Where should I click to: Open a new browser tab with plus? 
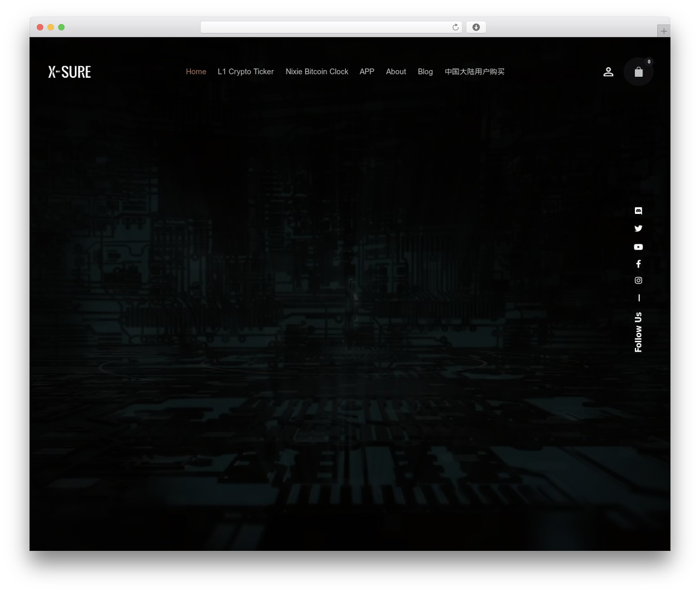(x=663, y=31)
